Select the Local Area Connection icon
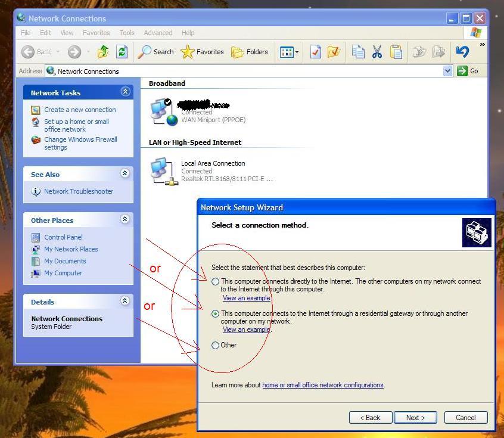The width and height of the screenshot is (504, 438). pos(163,171)
